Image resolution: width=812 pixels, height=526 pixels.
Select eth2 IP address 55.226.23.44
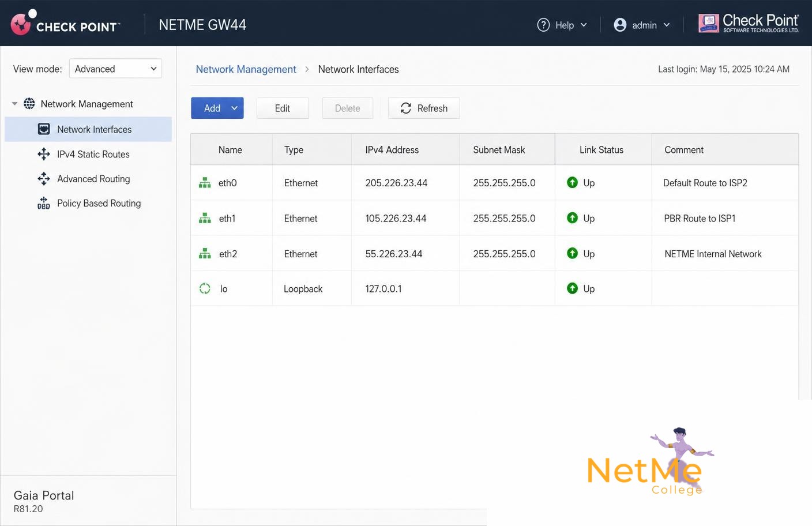[x=394, y=254]
